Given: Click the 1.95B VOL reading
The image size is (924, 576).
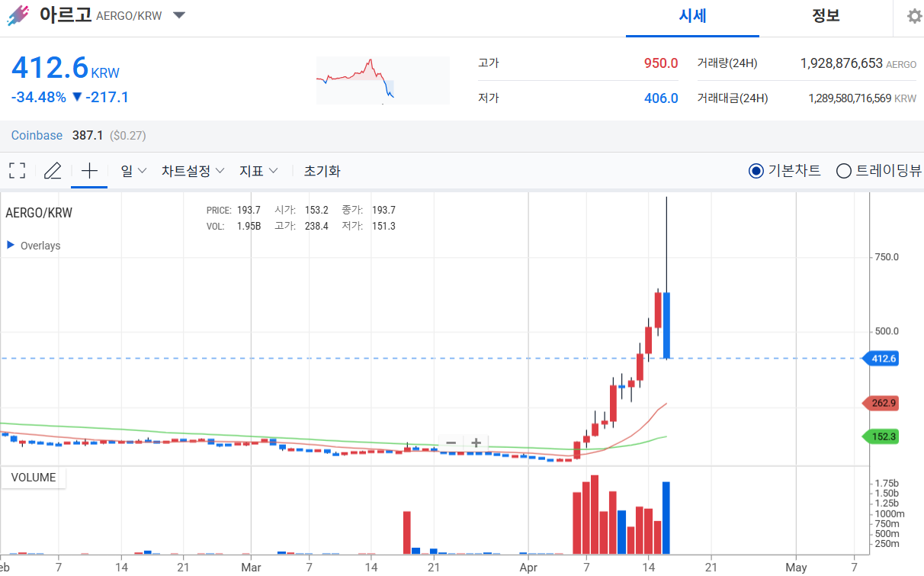Looking at the screenshot, I should point(249,226).
